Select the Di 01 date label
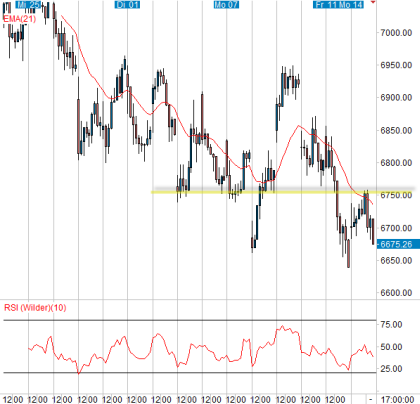Screen dimensions: 420x404 pyautogui.click(x=127, y=5)
